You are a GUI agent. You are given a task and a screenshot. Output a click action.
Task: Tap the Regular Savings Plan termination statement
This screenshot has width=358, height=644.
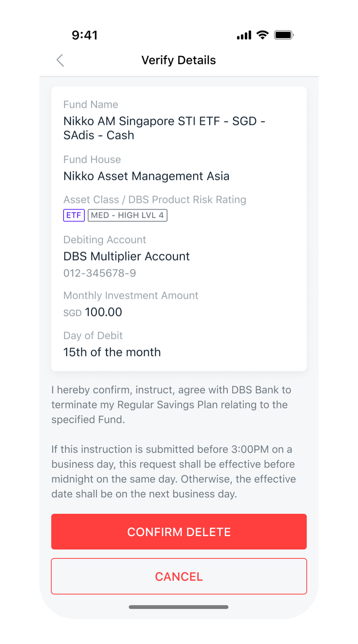pyautogui.click(x=171, y=405)
